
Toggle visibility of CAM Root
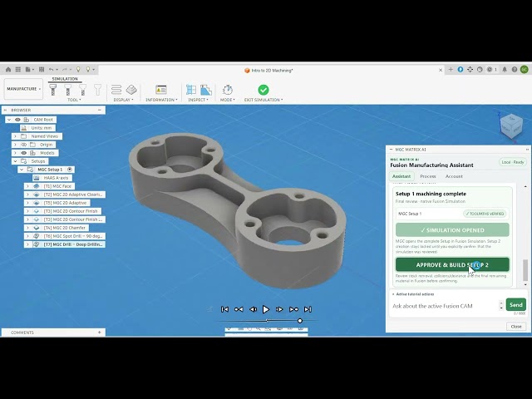17,120
